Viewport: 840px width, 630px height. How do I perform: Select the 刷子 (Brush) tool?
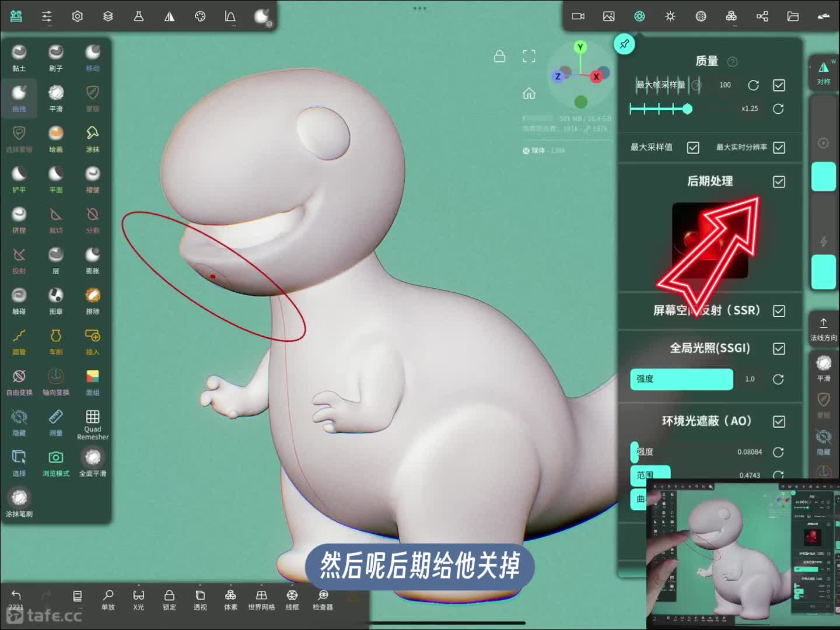coord(56,57)
